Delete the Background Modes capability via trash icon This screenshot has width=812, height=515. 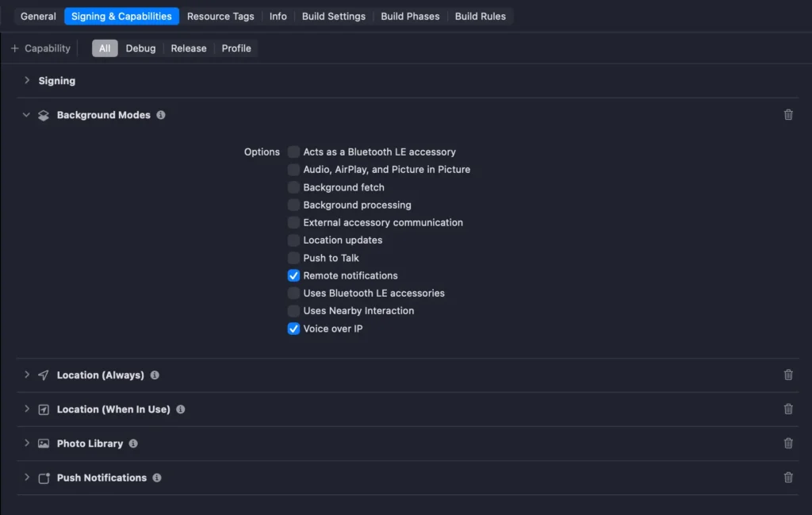pyautogui.click(x=788, y=115)
